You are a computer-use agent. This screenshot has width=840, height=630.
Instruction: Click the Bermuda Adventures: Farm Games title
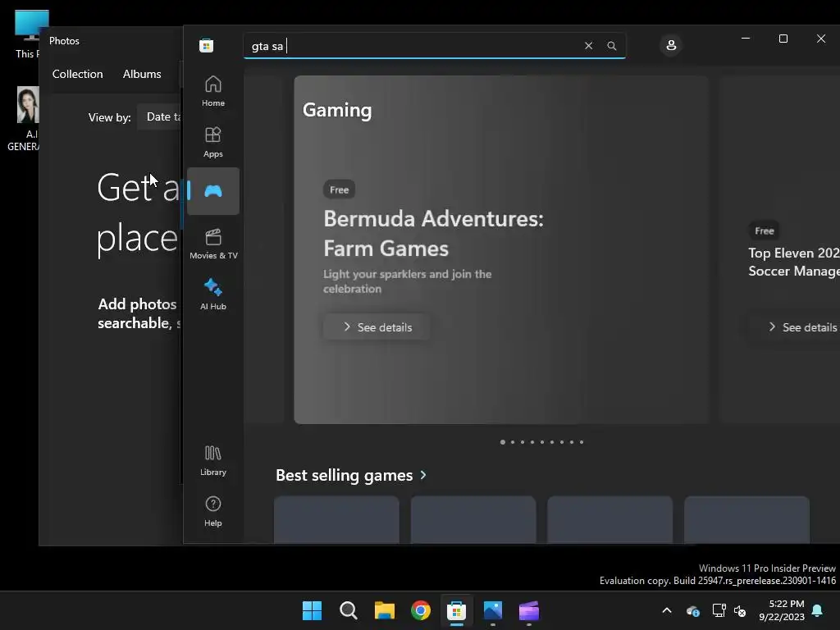433,234
